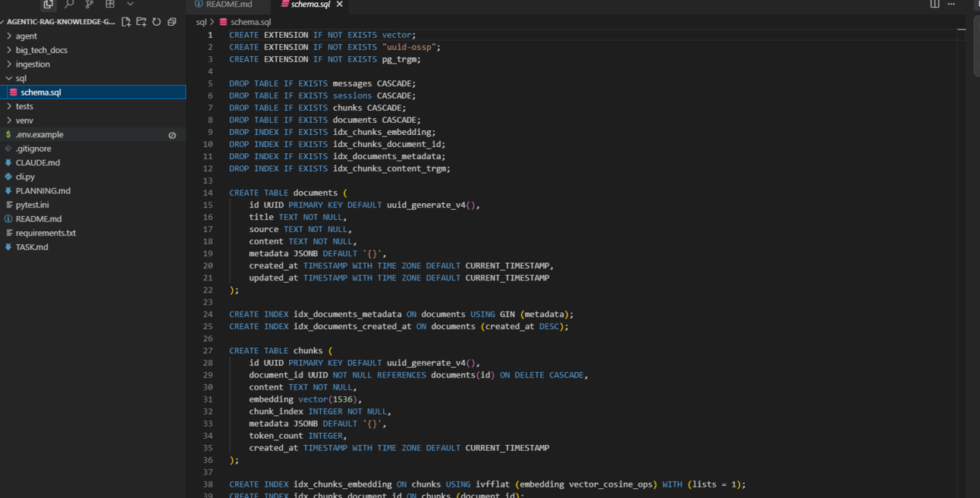This screenshot has width=980, height=498.
Task: Click line number 14 in the gutter
Action: [x=209, y=193]
